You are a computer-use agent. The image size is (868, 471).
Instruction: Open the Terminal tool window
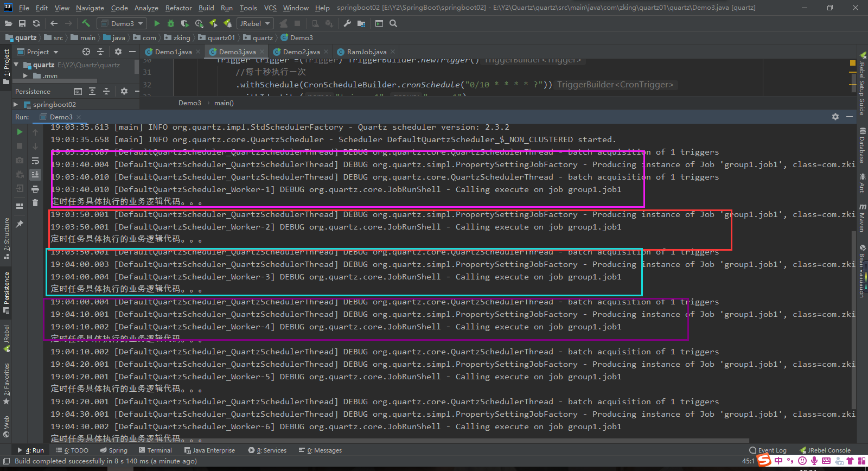pos(155,450)
